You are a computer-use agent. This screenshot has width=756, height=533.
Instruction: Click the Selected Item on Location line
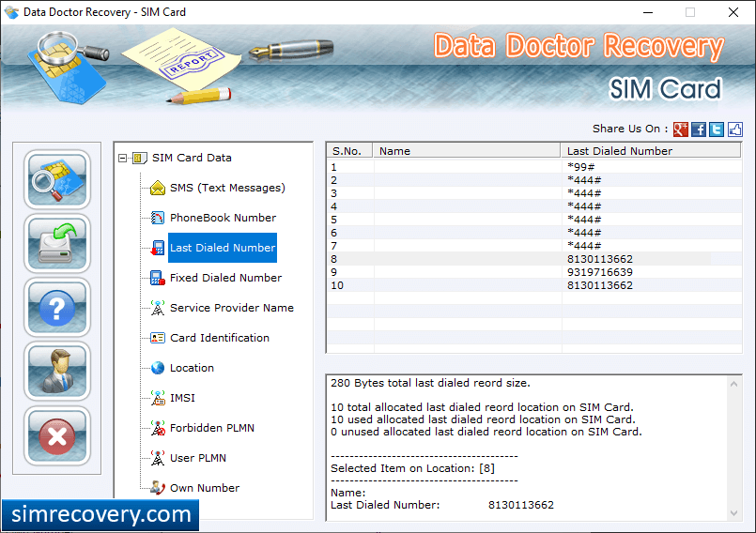click(x=412, y=468)
